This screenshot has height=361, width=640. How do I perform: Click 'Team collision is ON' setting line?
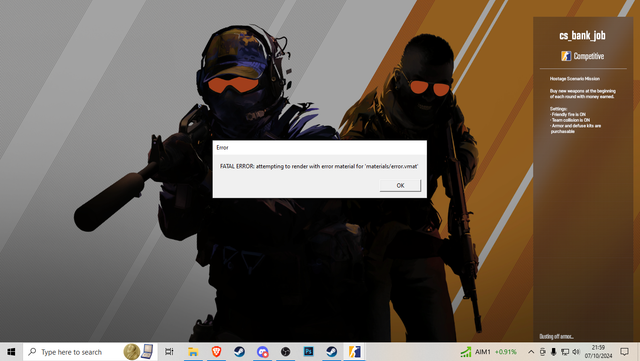tap(570, 120)
